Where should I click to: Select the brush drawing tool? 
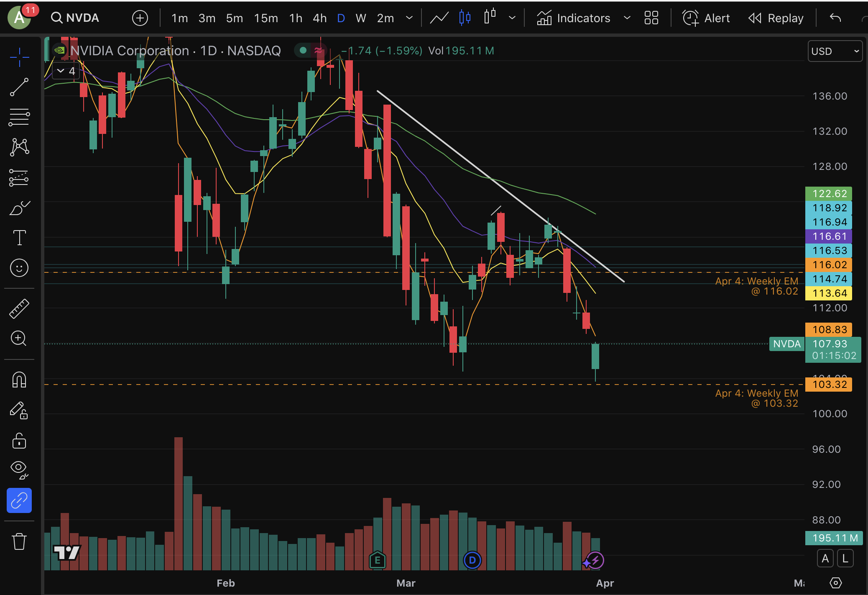pos(19,208)
